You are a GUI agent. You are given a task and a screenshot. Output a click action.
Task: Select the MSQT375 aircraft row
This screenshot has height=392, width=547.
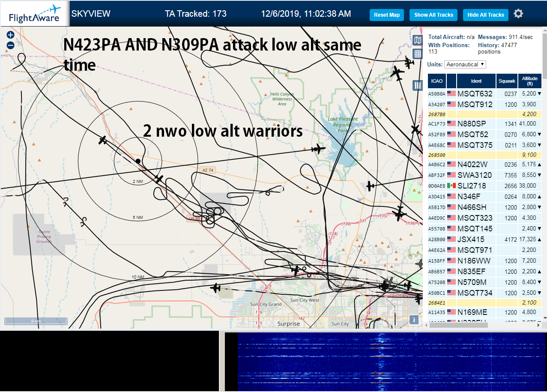[484, 145]
